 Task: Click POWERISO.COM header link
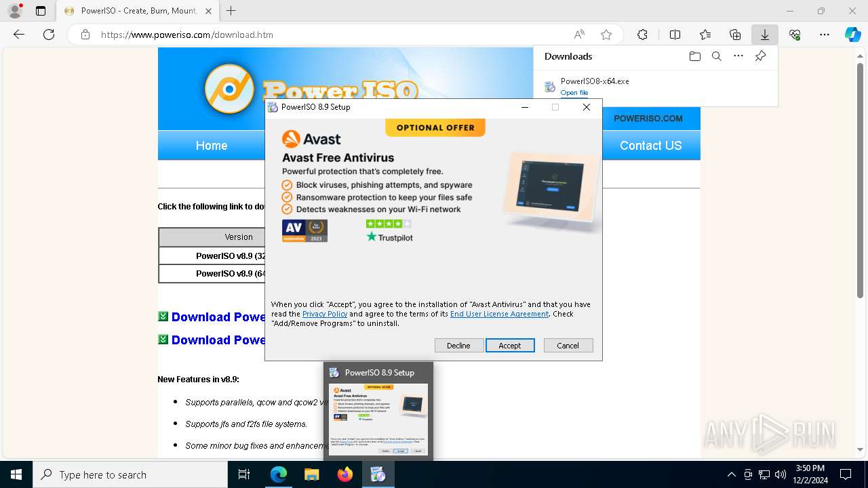point(648,119)
